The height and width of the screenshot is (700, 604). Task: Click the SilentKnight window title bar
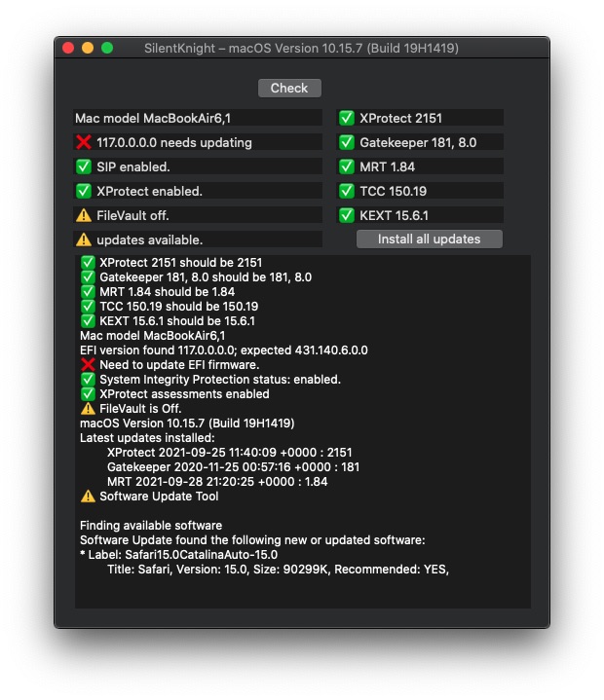tap(301, 48)
